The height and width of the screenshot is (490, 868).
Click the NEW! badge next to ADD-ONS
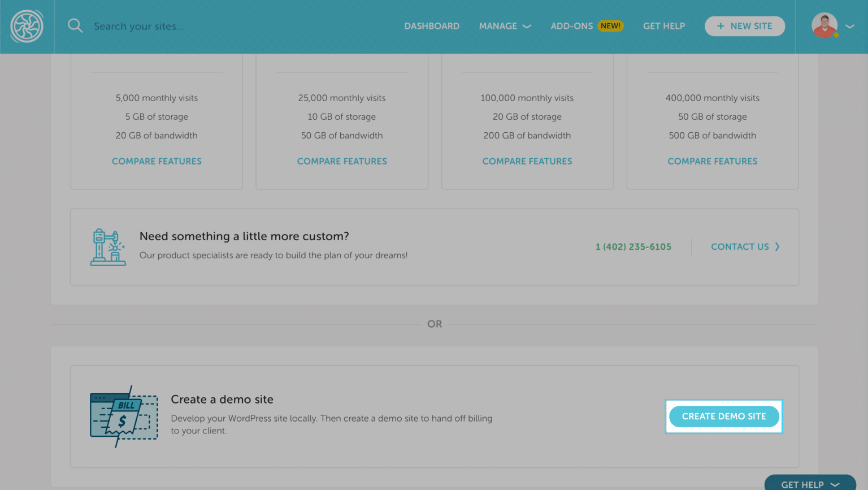point(610,25)
